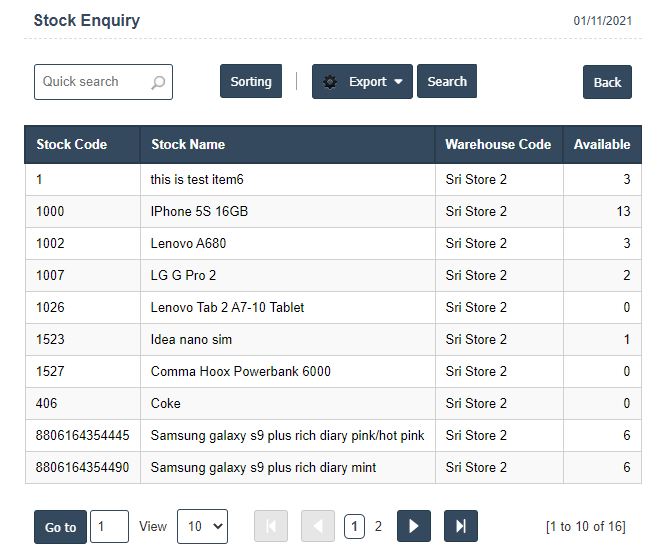Click the magnifier icon in Quick search
Image resolution: width=668 pixels, height=548 pixels.
158,83
